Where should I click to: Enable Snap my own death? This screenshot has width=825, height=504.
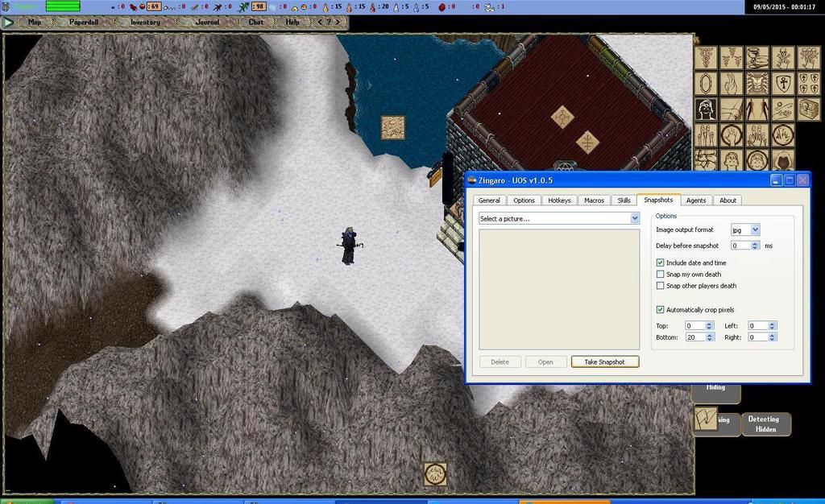[661, 275]
